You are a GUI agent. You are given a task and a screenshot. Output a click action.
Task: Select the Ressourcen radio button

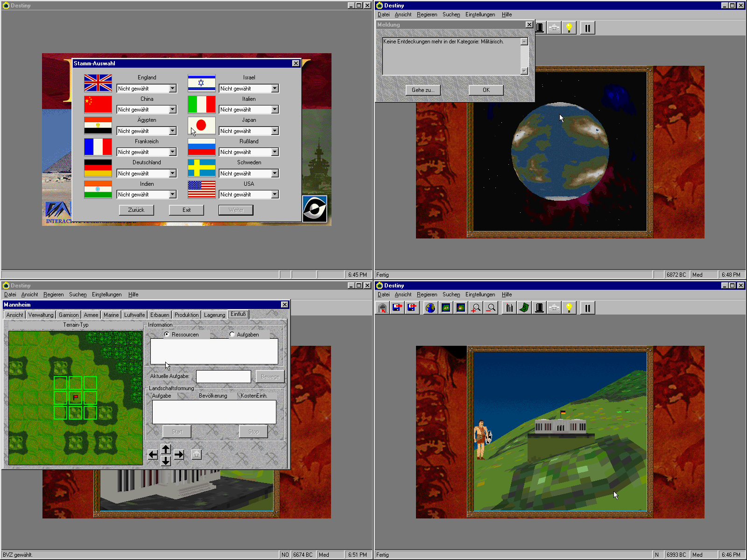(167, 335)
